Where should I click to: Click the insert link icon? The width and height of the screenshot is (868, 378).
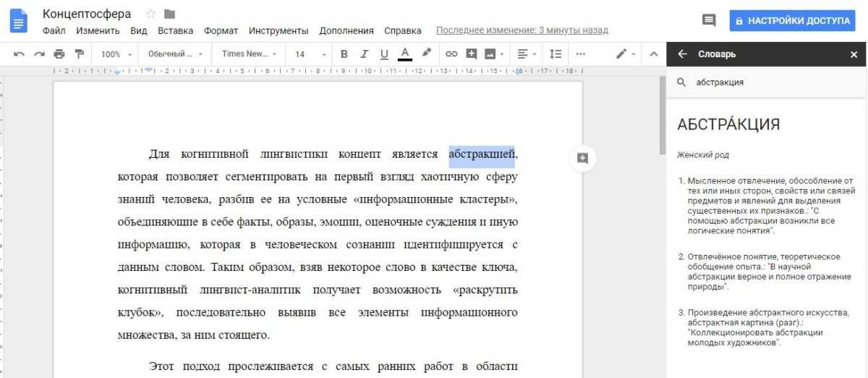coord(451,54)
